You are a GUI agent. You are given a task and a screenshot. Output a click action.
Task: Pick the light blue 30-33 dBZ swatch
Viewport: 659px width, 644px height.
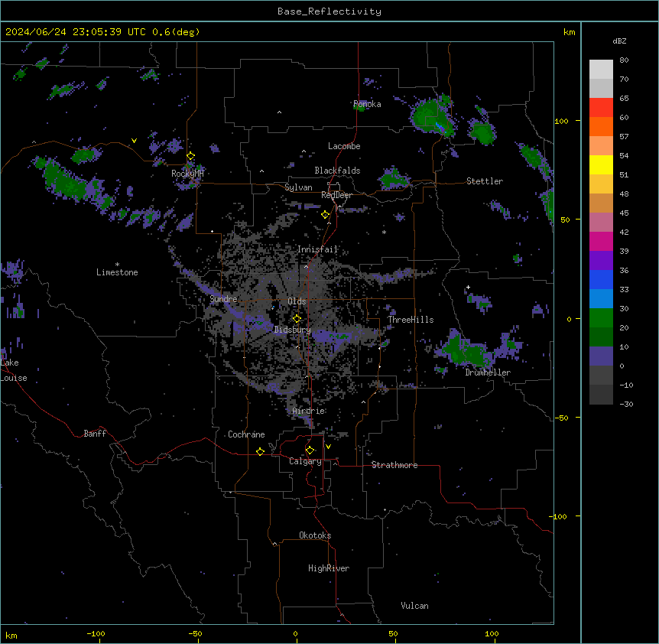point(601,299)
